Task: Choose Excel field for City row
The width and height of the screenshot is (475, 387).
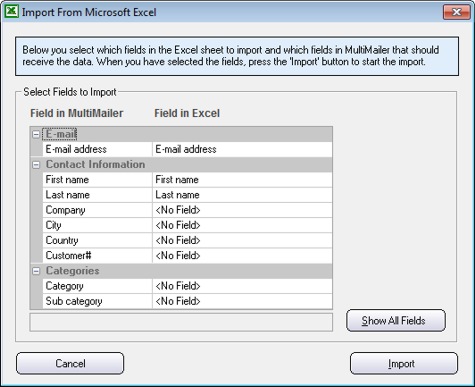Action: point(242,225)
